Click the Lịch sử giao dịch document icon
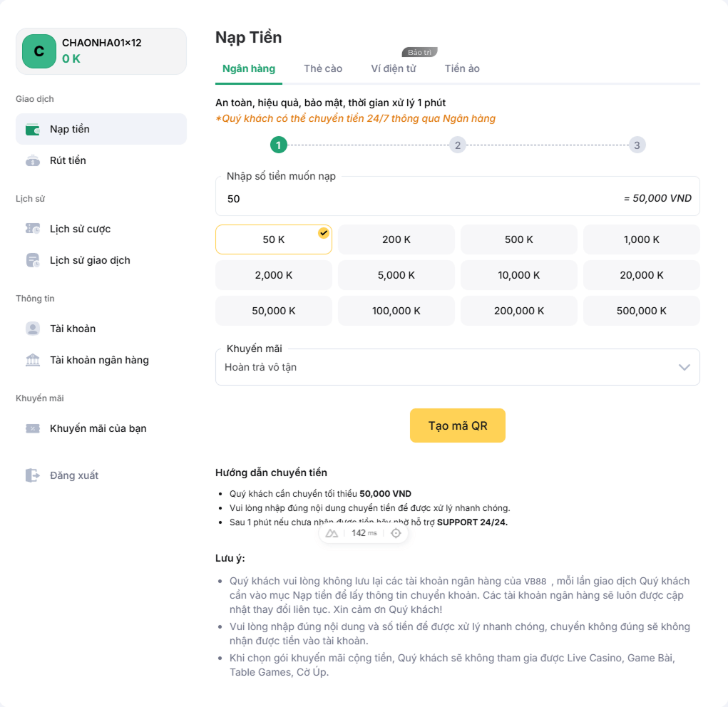The image size is (728, 707). 33,260
